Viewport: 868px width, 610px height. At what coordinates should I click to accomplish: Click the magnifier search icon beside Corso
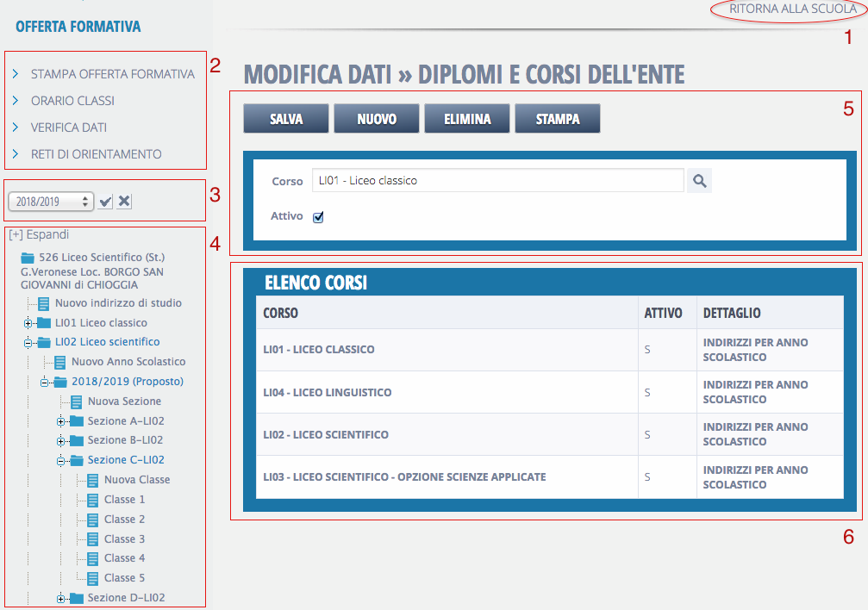coord(699,181)
